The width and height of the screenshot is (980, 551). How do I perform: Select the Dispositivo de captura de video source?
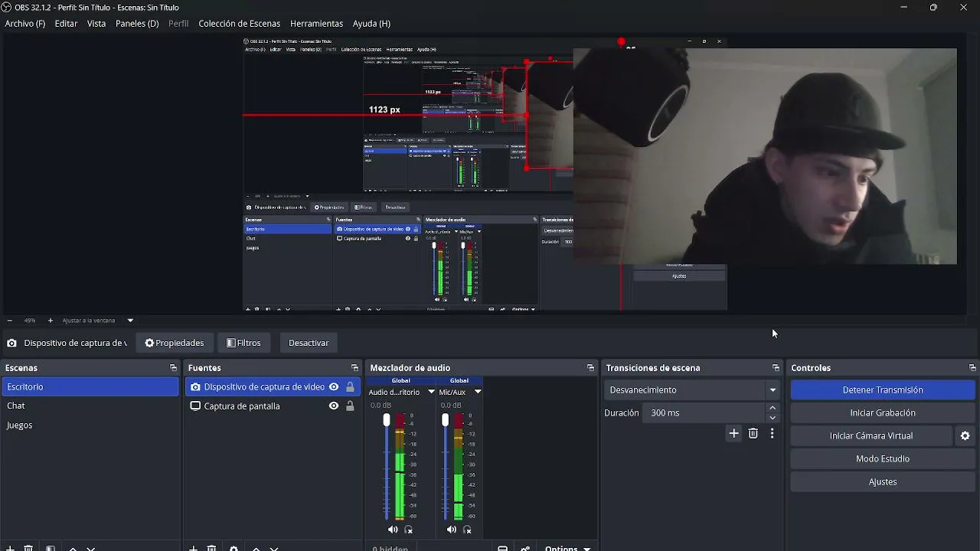point(264,387)
